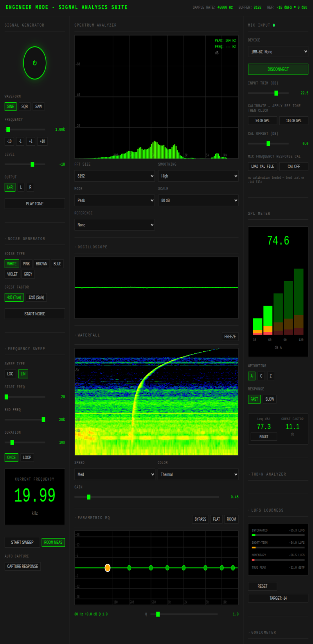Select LOG sweep type
The width and height of the screenshot is (313, 644).
coord(10,374)
